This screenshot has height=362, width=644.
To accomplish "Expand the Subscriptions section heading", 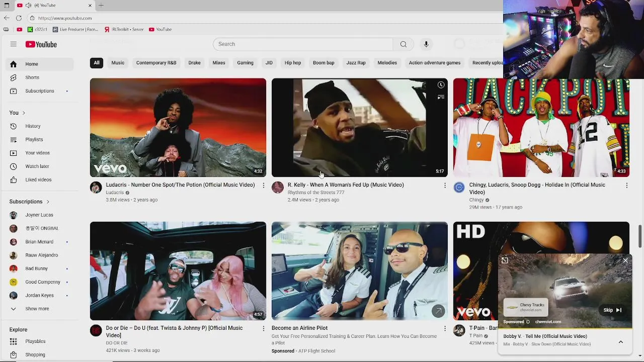I will (x=30, y=202).
